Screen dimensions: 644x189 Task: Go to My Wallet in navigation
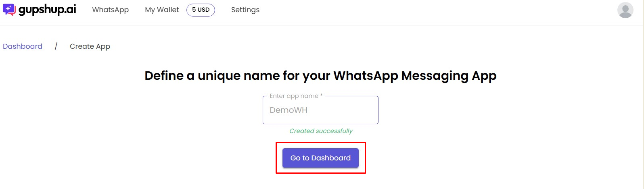tap(162, 10)
